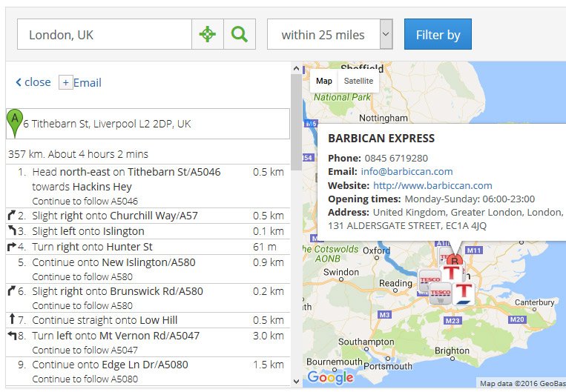The image size is (566, 392).
Task: Click the dropdown arrow of the distance selector
Action: tap(386, 34)
